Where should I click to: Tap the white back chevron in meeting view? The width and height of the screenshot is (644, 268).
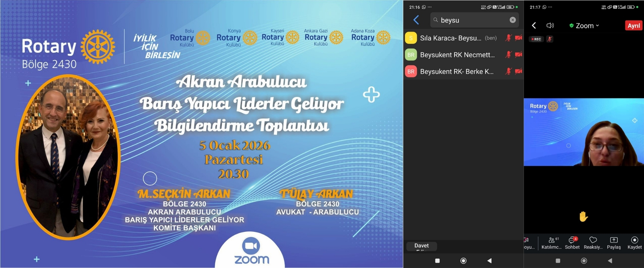(534, 25)
